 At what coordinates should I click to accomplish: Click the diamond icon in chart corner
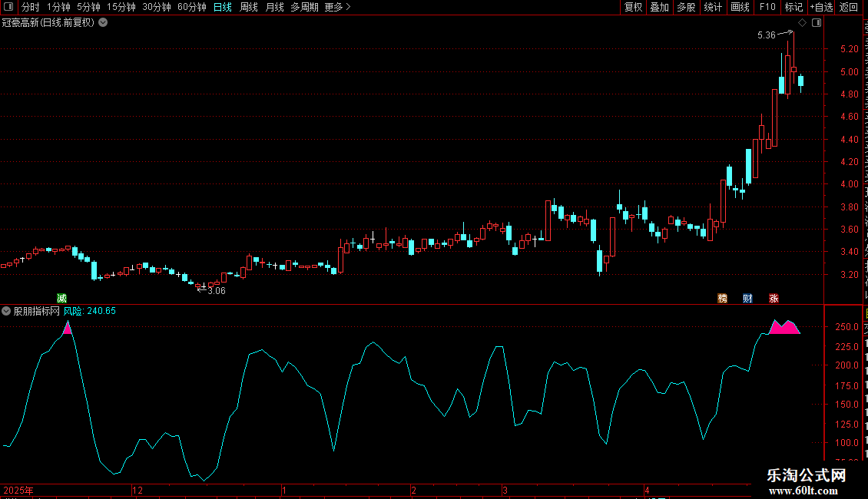tap(802, 23)
